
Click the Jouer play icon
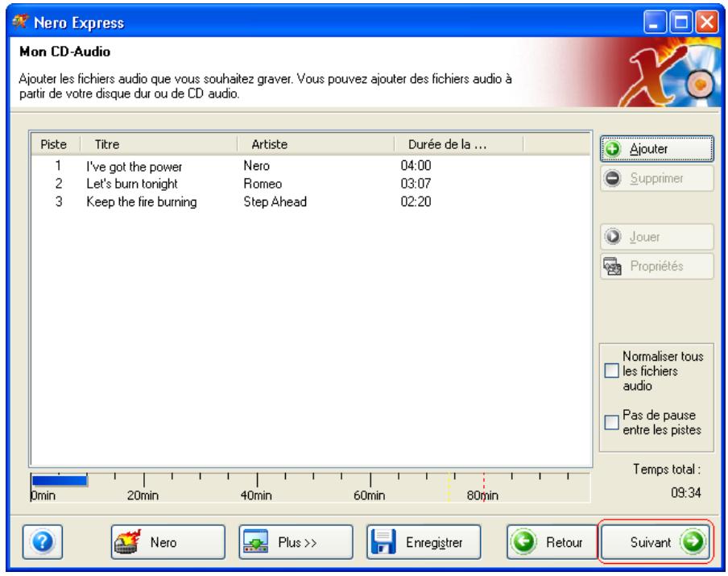coord(612,236)
